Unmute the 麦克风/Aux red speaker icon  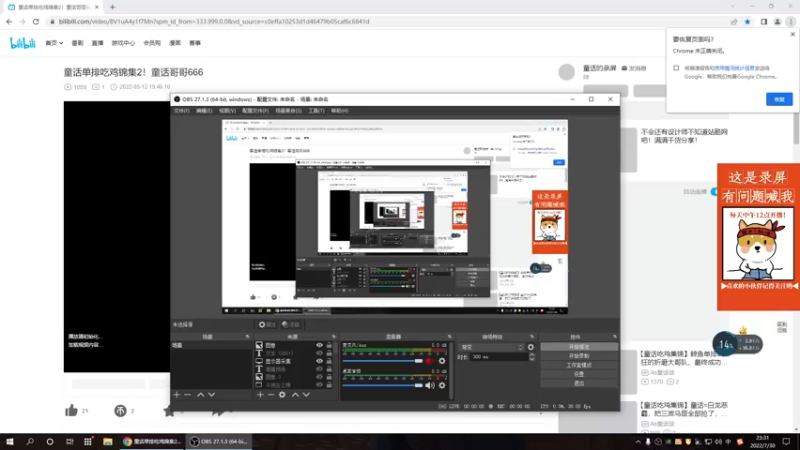pos(430,361)
